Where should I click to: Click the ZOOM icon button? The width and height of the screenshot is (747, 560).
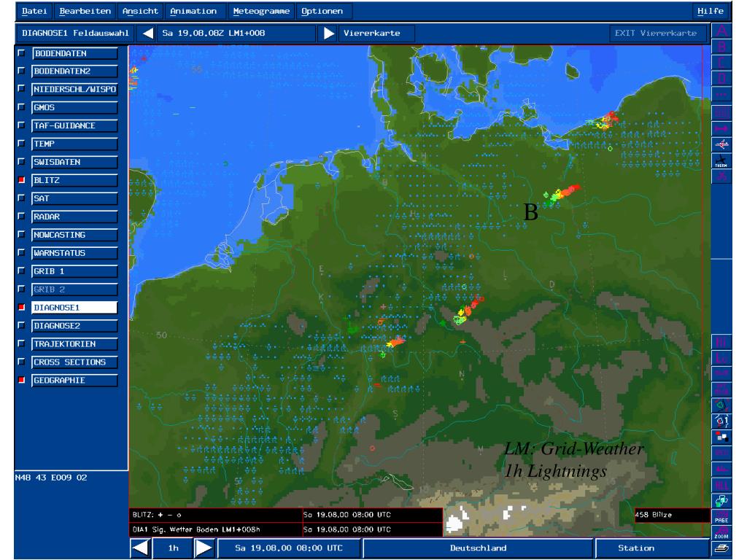tap(720, 533)
